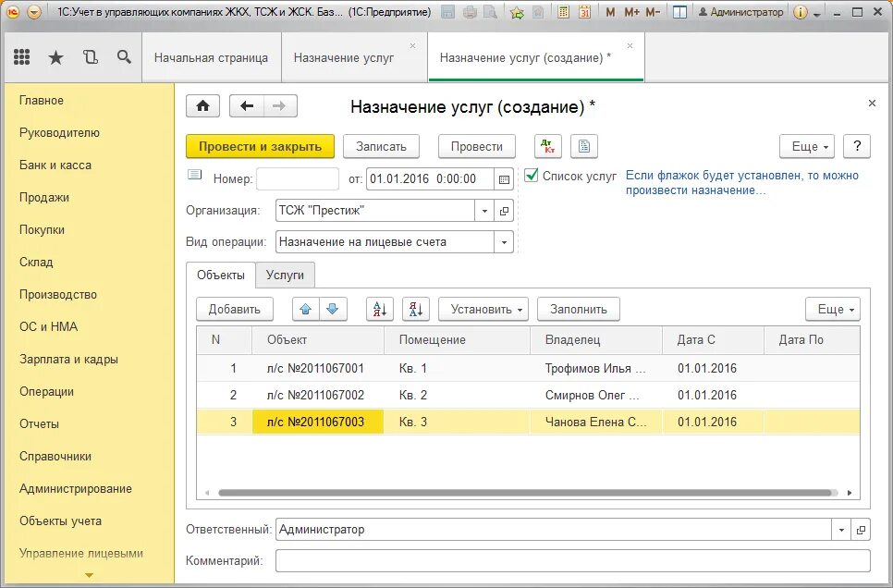Screen dimensions: 893x588
Task: Open calendar icon in title bar
Action: coord(584,11)
